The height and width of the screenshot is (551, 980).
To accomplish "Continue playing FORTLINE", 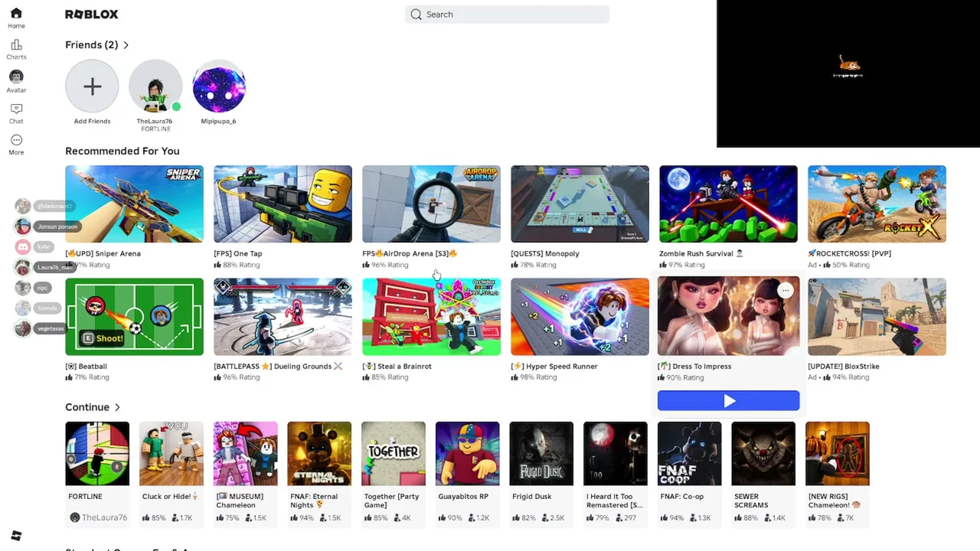I will tap(97, 454).
